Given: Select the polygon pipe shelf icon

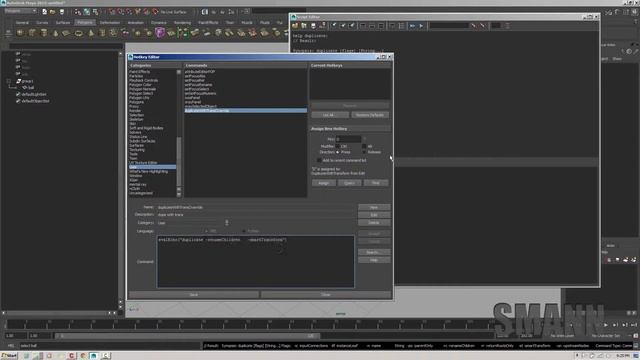Looking at the screenshot, I should (102, 33).
